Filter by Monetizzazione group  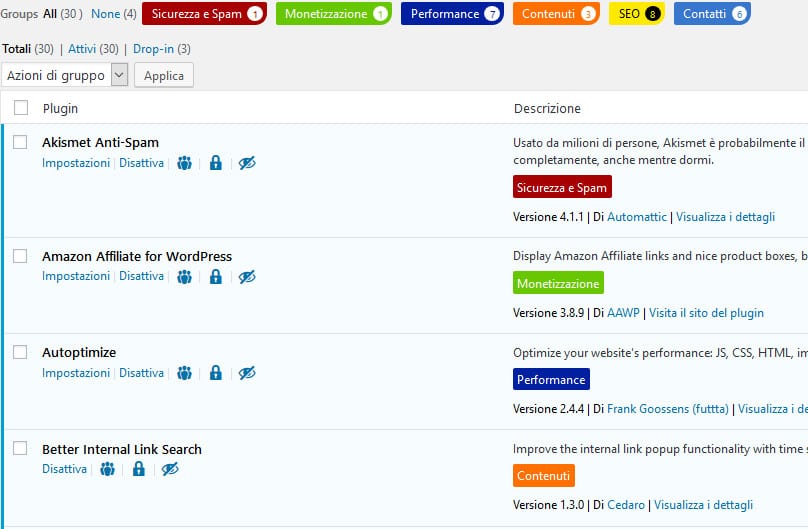click(334, 14)
